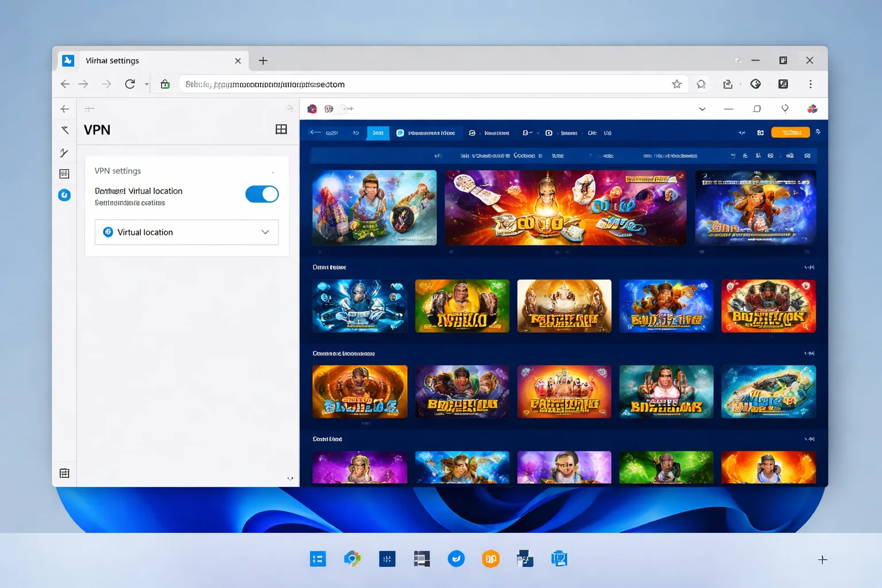882x588 pixels.
Task: Open the Virtual location dropdown
Action: point(187,232)
